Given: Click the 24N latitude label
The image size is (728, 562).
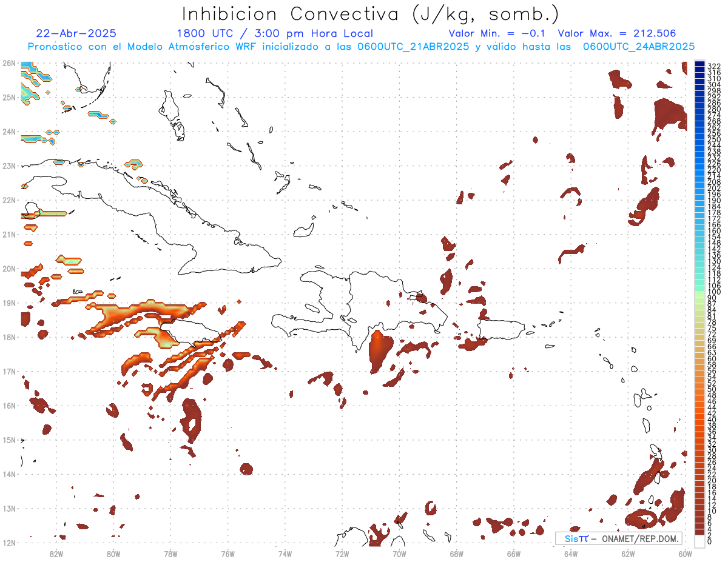Looking at the screenshot, I should 9,131.
